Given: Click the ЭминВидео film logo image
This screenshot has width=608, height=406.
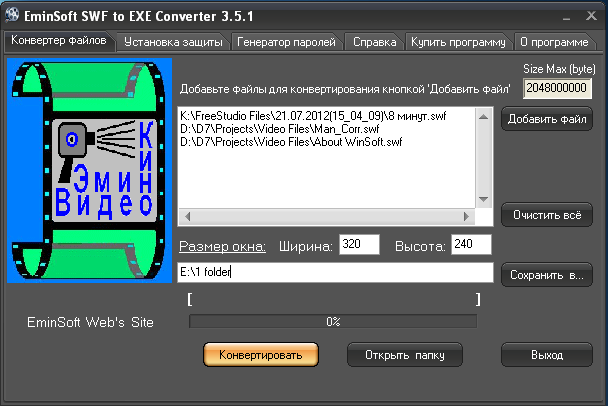Looking at the screenshot, I should click(x=90, y=171).
